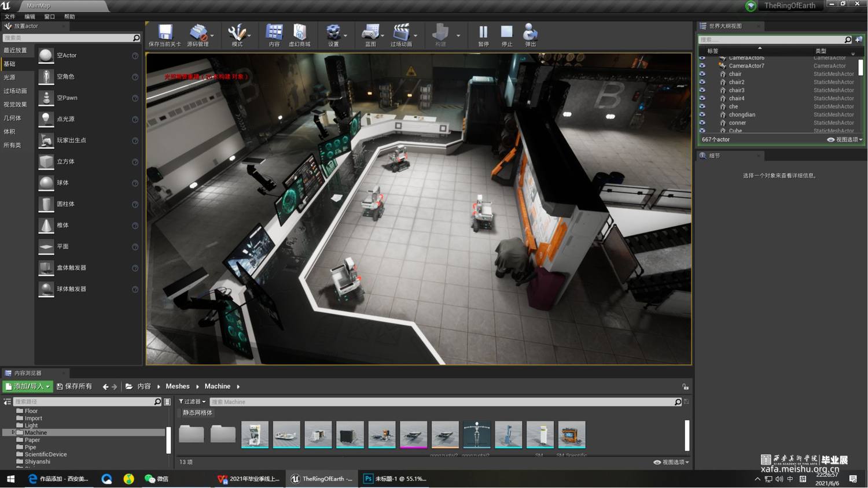Expand the Machine folder tree arrow
This screenshot has height=488, width=868.
(13, 432)
